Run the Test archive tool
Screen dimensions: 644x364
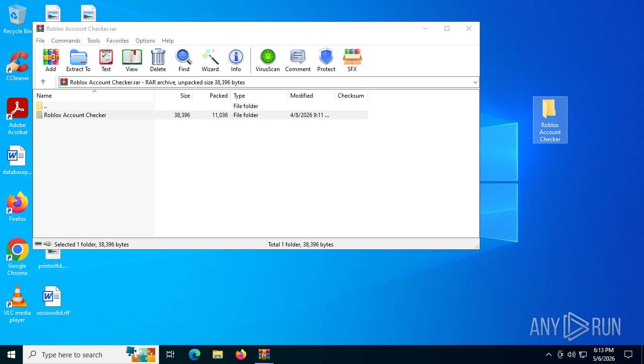(x=106, y=60)
